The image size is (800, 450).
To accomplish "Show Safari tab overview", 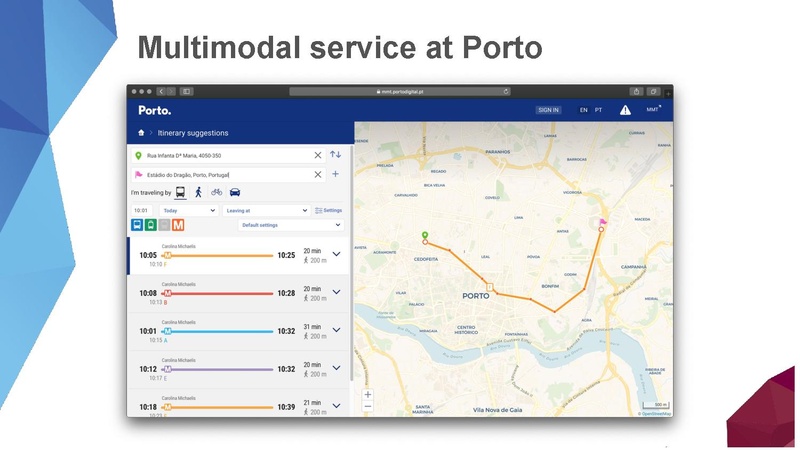I will click(653, 91).
